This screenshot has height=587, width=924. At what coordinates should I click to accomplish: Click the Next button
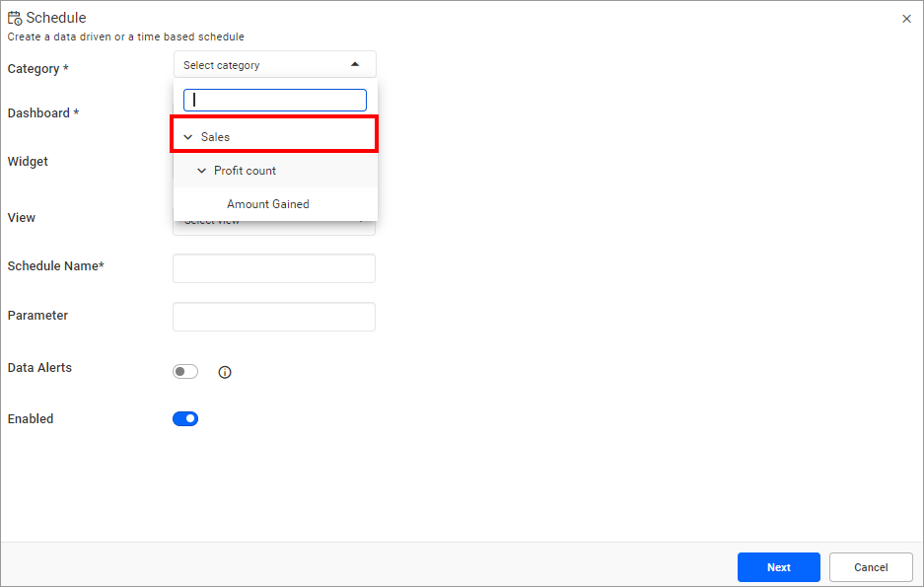coord(778,566)
